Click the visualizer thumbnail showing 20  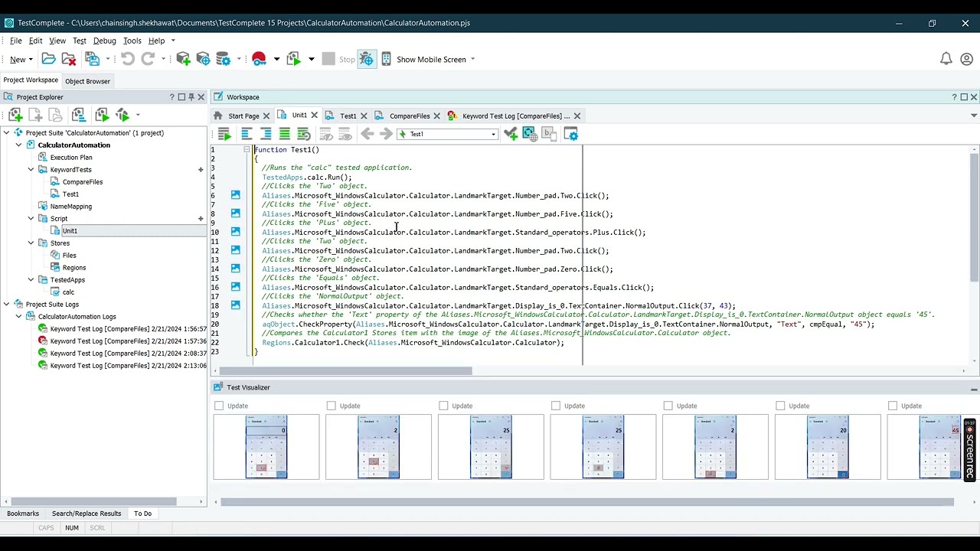point(828,447)
